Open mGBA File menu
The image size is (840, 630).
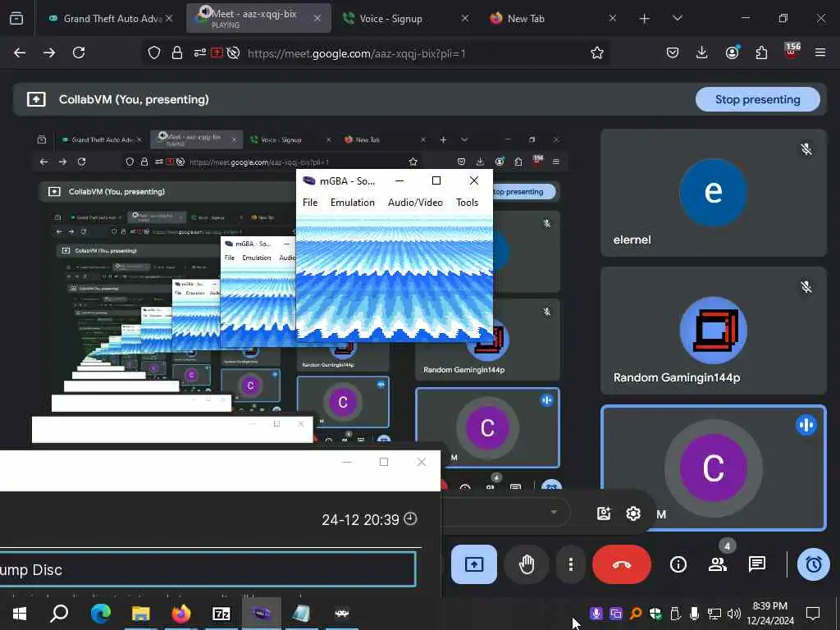(x=309, y=203)
